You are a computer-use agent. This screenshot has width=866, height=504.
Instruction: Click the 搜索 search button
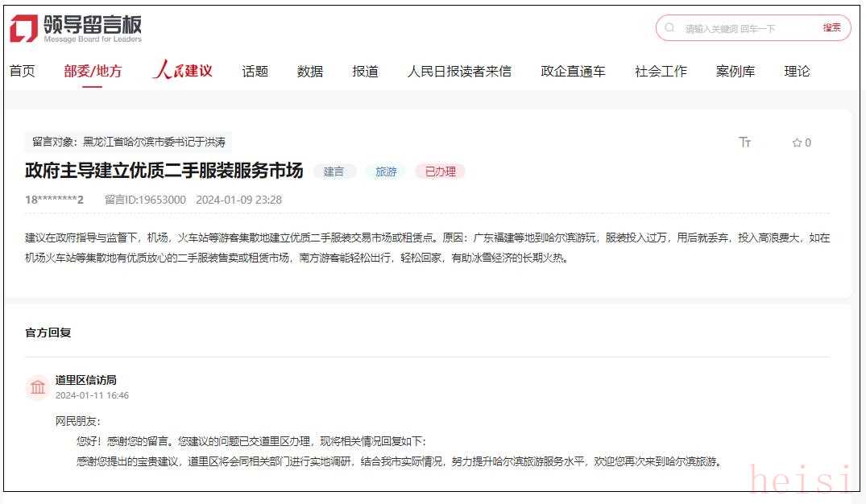pyautogui.click(x=831, y=27)
